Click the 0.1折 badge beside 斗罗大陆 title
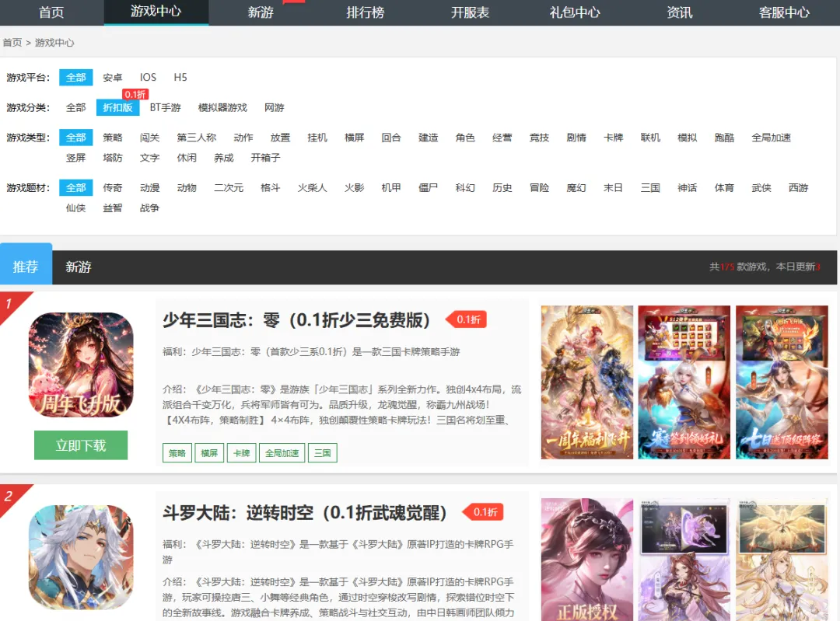Image resolution: width=840 pixels, height=621 pixels. (483, 512)
